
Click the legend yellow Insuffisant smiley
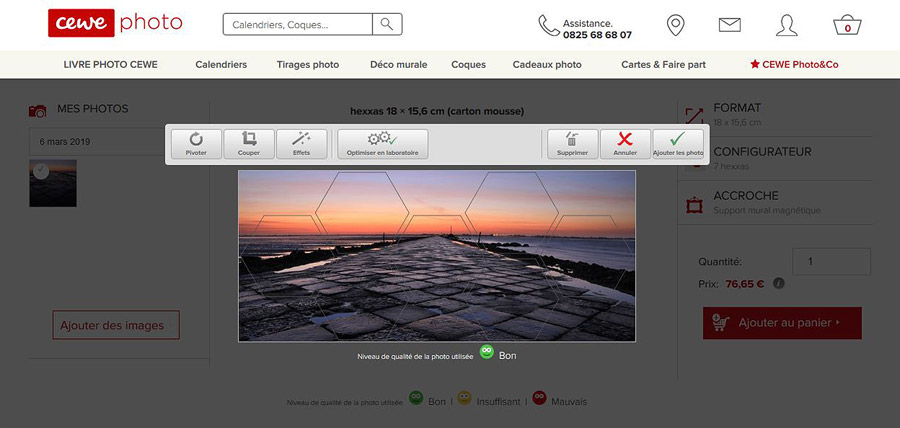pos(464,398)
